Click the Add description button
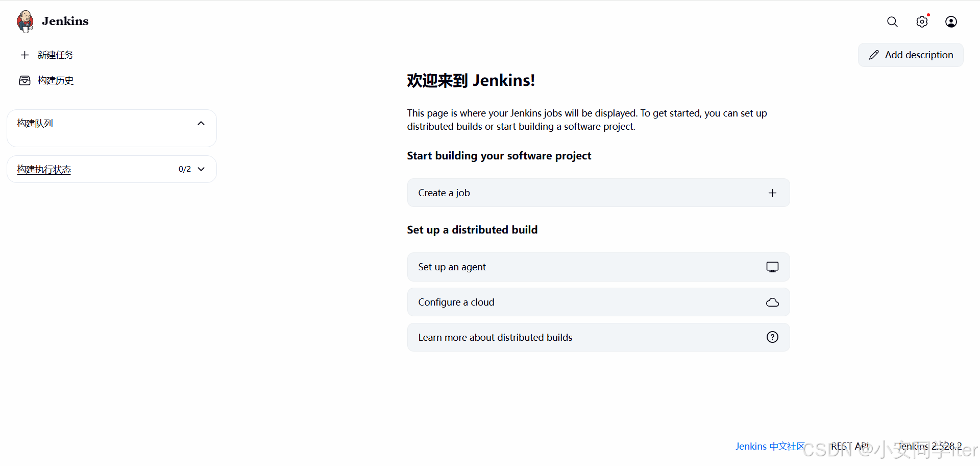Image resolution: width=980 pixels, height=466 pixels. tap(911, 55)
